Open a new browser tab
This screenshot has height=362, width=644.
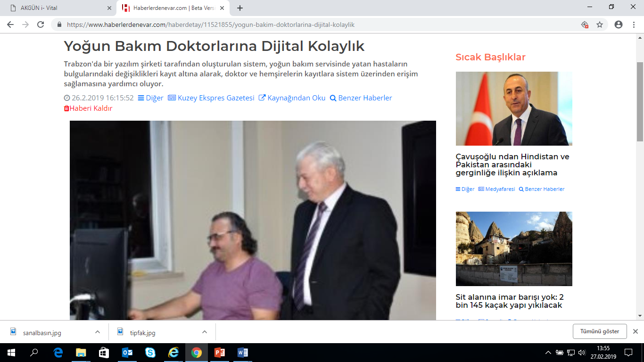pos(240,8)
